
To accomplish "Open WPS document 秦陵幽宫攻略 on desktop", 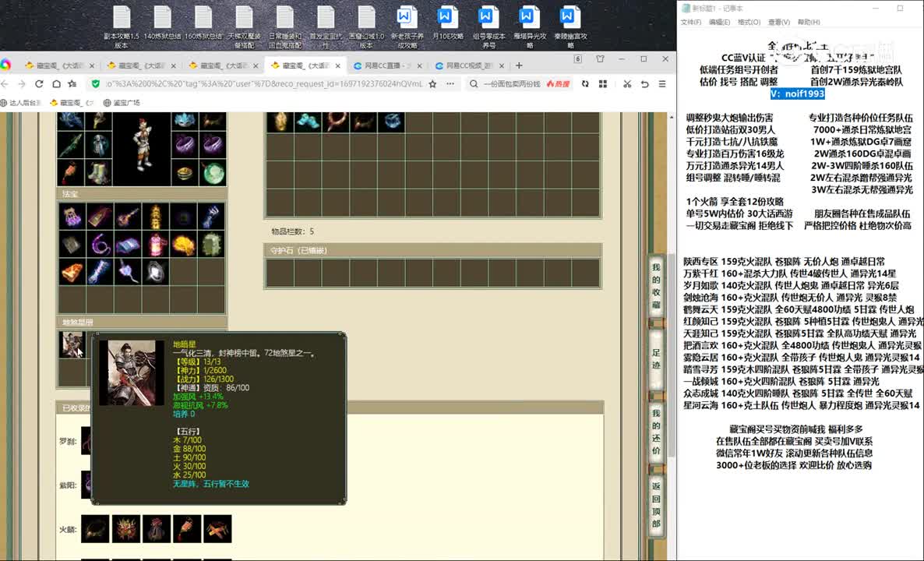I will [570, 26].
